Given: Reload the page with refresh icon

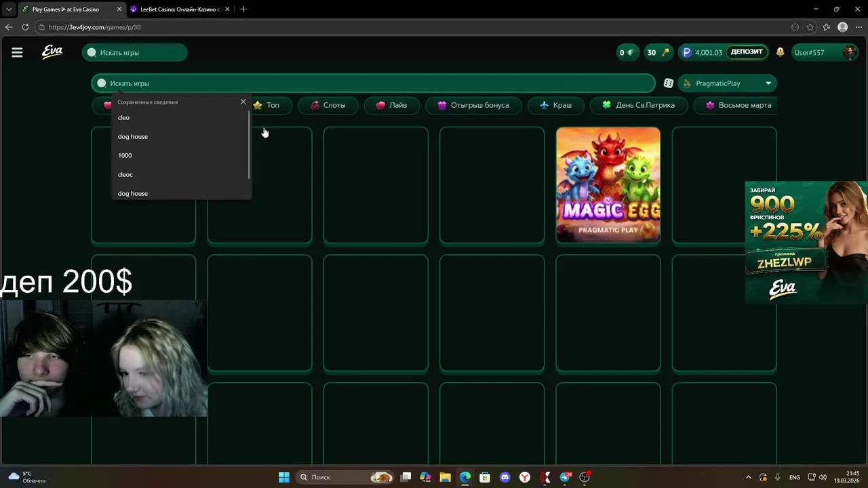Looking at the screenshot, I should tap(25, 27).
